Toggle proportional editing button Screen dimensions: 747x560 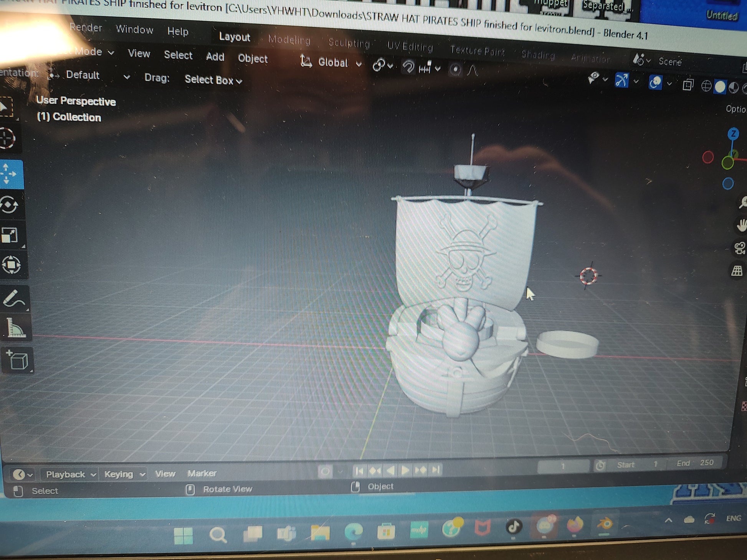tap(455, 69)
